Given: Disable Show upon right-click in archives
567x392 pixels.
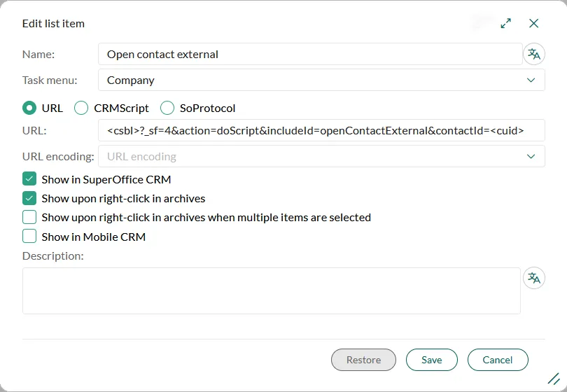Looking at the screenshot, I should (29, 198).
